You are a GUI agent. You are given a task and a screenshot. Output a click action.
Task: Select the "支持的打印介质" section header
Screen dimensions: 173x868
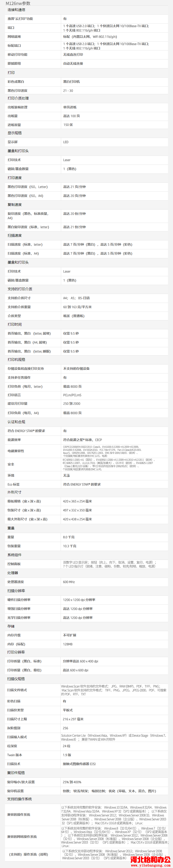20,289
